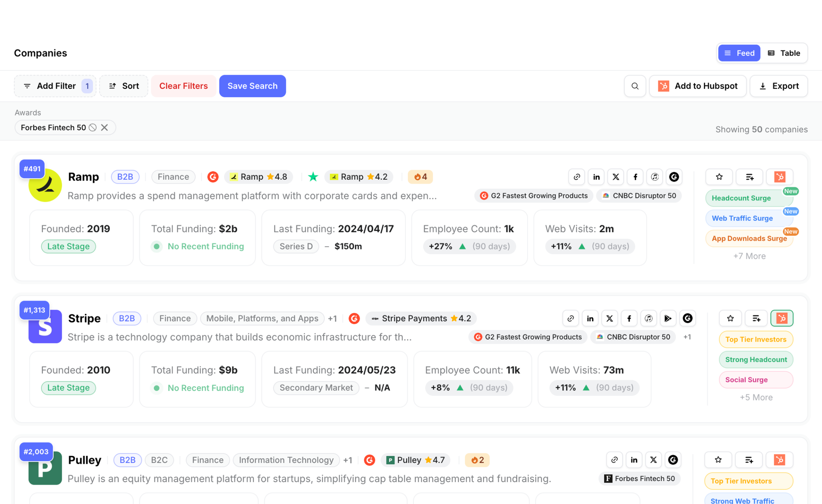Select the Feed view tab
The height and width of the screenshot is (504, 822).
click(x=739, y=53)
